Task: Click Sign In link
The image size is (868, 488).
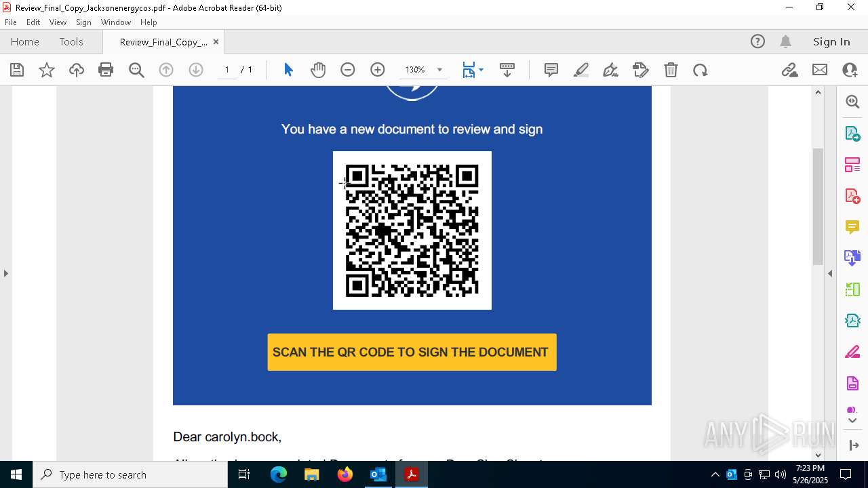Action: [831, 42]
